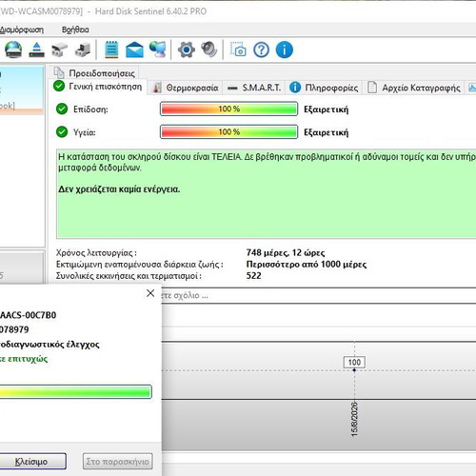The image size is (476, 476).
Task: Close the self-test dialog with X
Action: [150, 293]
